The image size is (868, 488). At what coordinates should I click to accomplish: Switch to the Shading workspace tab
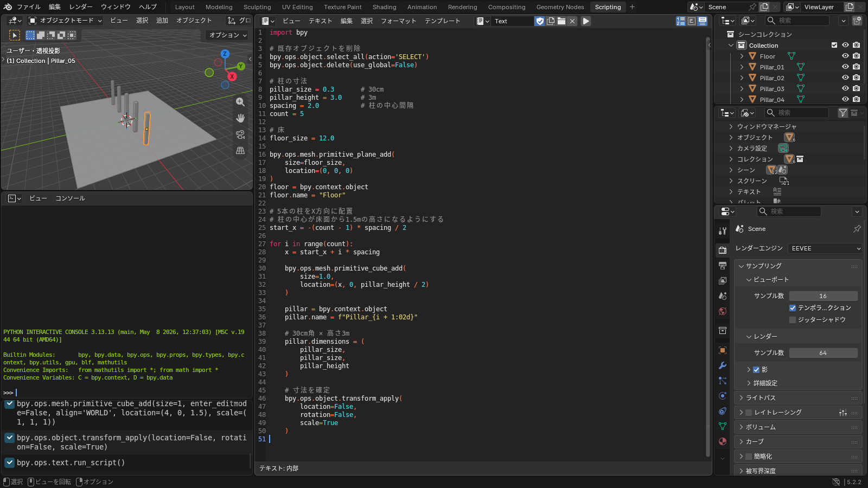[384, 7]
